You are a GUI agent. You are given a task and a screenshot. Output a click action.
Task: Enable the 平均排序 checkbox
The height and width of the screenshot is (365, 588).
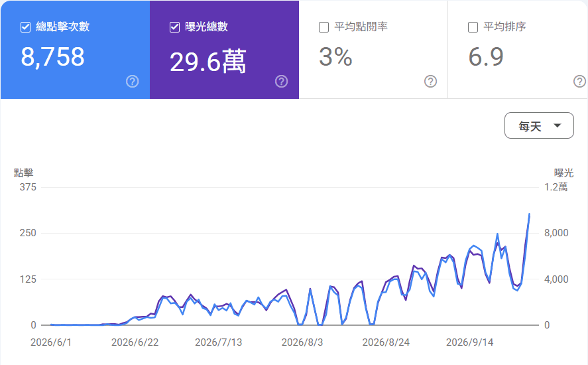point(473,27)
